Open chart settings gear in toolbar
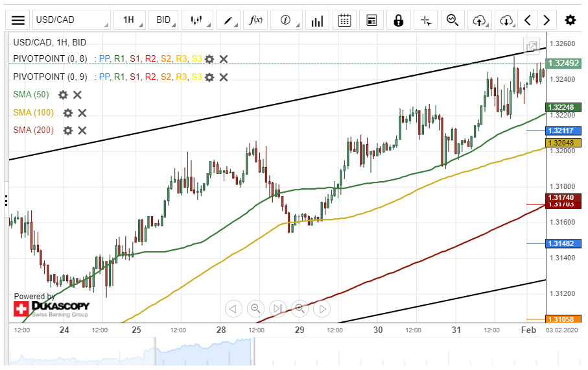This screenshot has width=588, height=370. coord(570,20)
